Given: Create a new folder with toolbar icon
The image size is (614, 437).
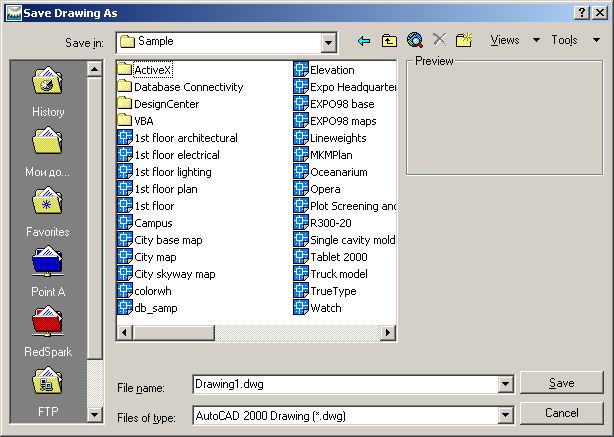Looking at the screenshot, I should pos(464,40).
